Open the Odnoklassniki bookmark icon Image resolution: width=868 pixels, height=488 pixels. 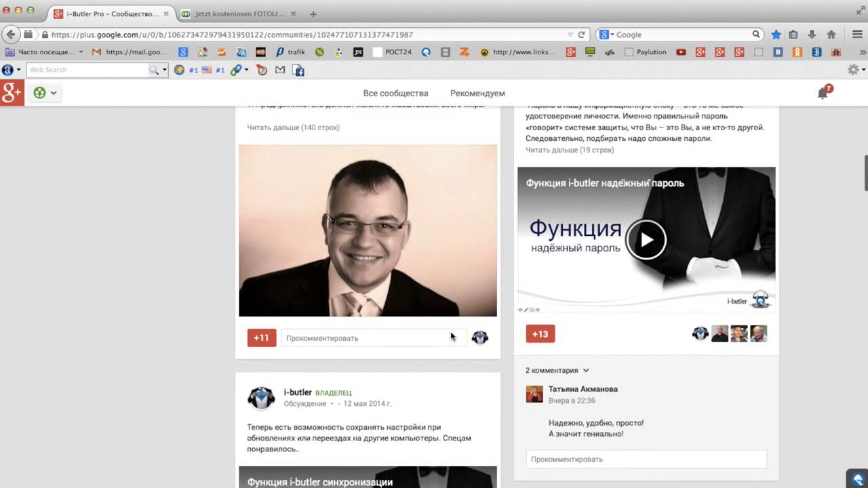pos(797,52)
